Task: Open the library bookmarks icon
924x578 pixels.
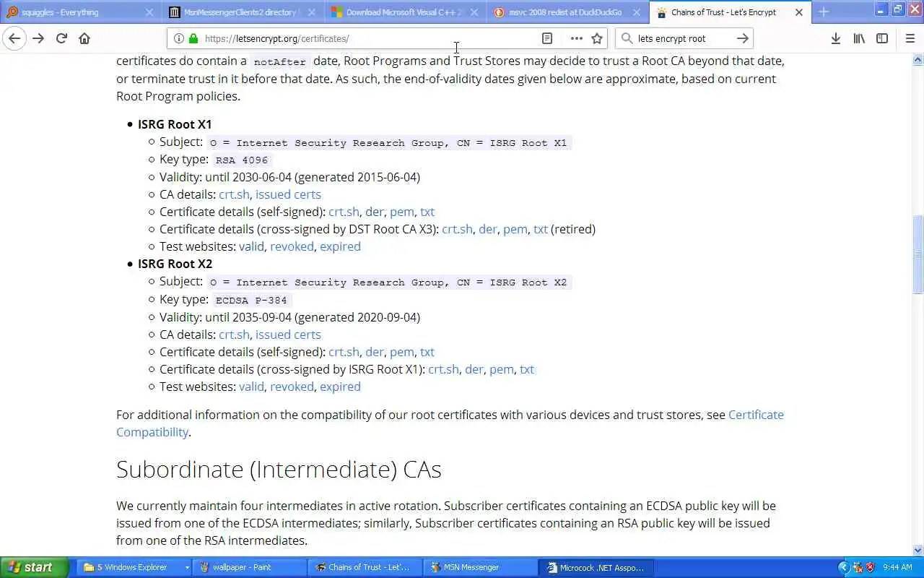Action: point(859,38)
